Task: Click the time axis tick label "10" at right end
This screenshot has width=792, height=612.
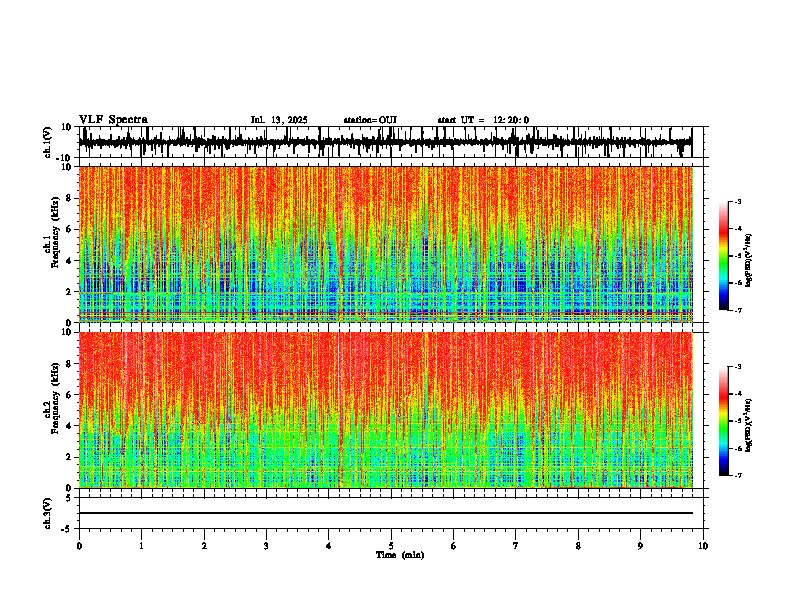Action: (703, 546)
